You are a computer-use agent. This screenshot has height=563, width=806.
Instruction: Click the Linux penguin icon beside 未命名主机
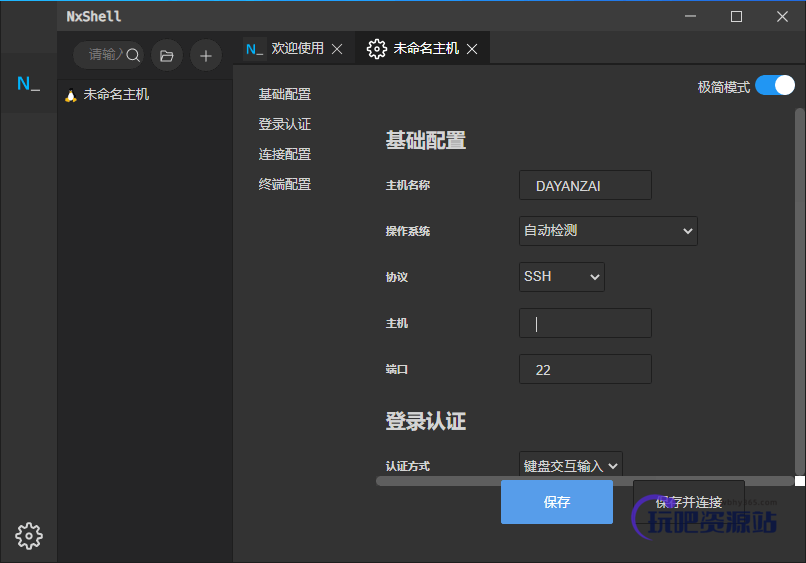pyautogui.click(x=70, y=95)
